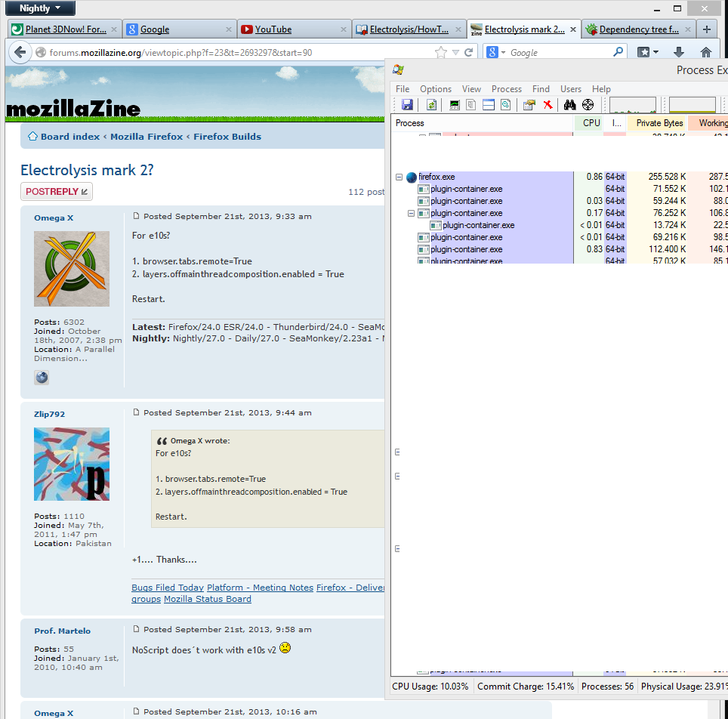Viewport: 728px width, 719px height.
Task: Click the reload page icon in address bar
Action: click(469, 52)
